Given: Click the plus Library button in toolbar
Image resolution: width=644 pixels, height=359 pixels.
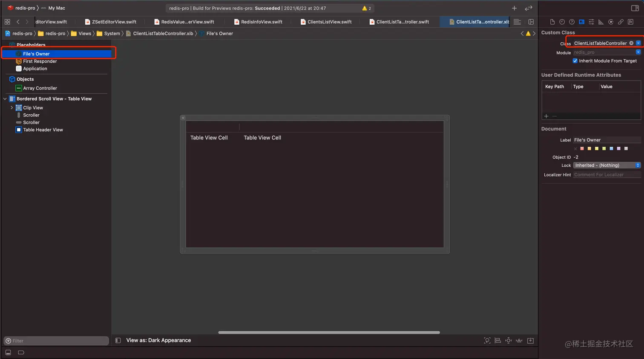Looking at the screenshot, I should [514, 8].
